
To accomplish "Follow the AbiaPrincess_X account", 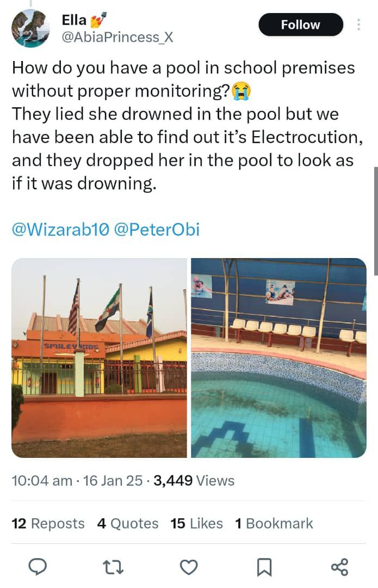I will click(x=300, y=25).
